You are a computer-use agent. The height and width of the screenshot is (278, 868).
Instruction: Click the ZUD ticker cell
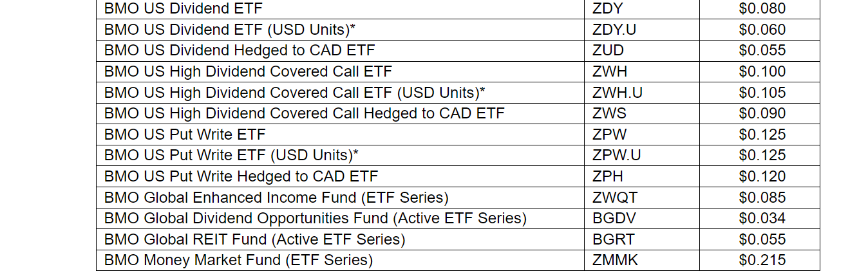(x=607, y=50)
